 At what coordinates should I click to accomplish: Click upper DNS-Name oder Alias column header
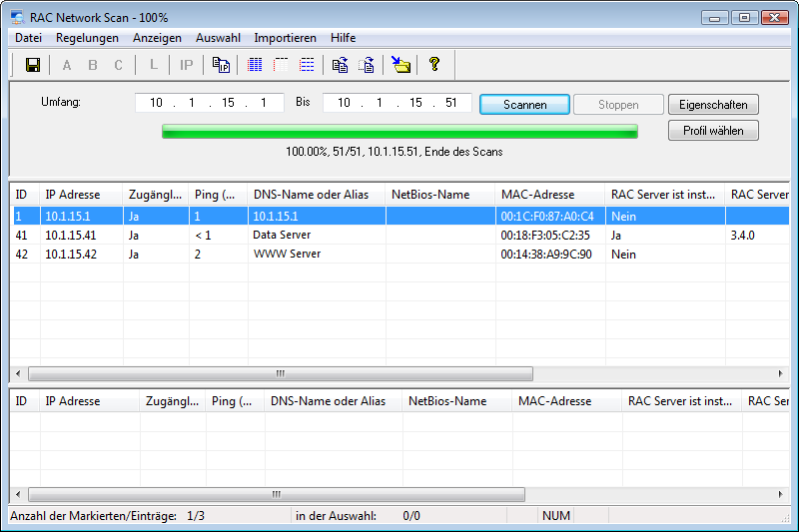point(317,195)
